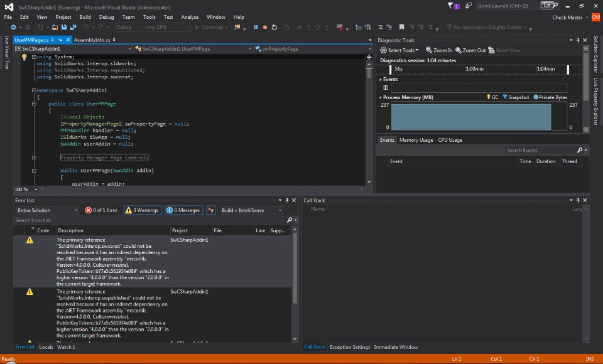Click Zoom Out in Diagnostic Tools
Viewport: 603px width, 364px height.
470,50
